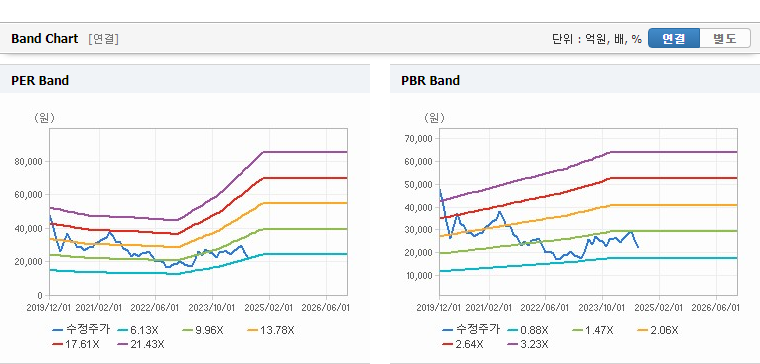760x364 pixels.
Task: Click the 2021/02/01 date label in PBR chart
Action: [489, 308]
